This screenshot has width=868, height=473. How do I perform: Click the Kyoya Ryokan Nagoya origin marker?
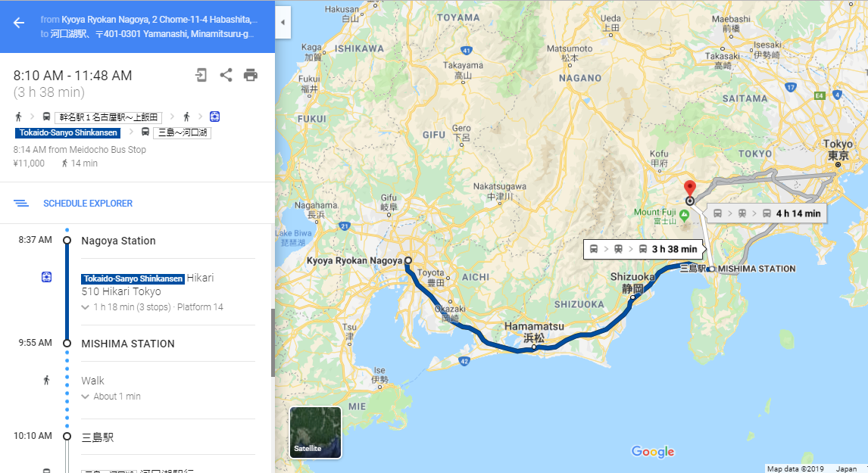click(408, 260)
